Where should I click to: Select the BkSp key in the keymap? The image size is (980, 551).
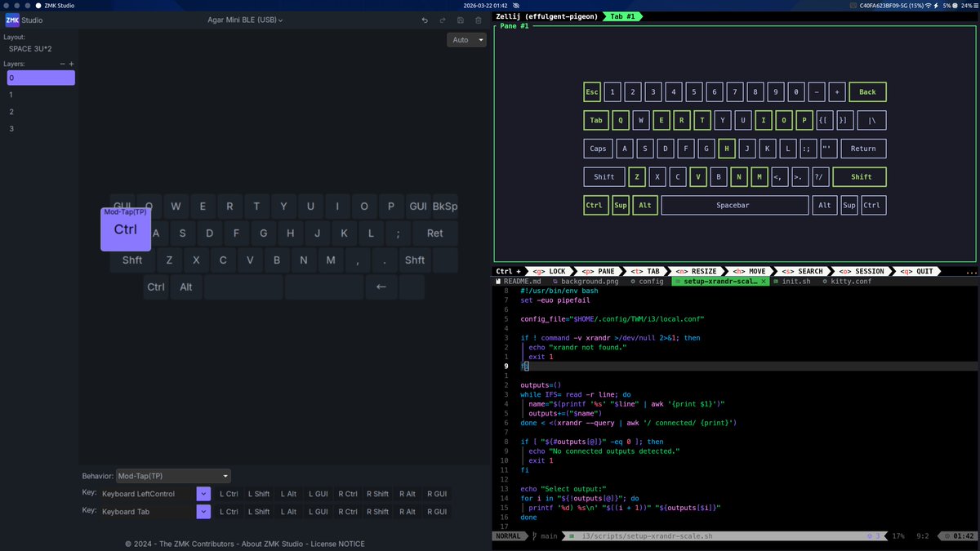click(445, 207)
